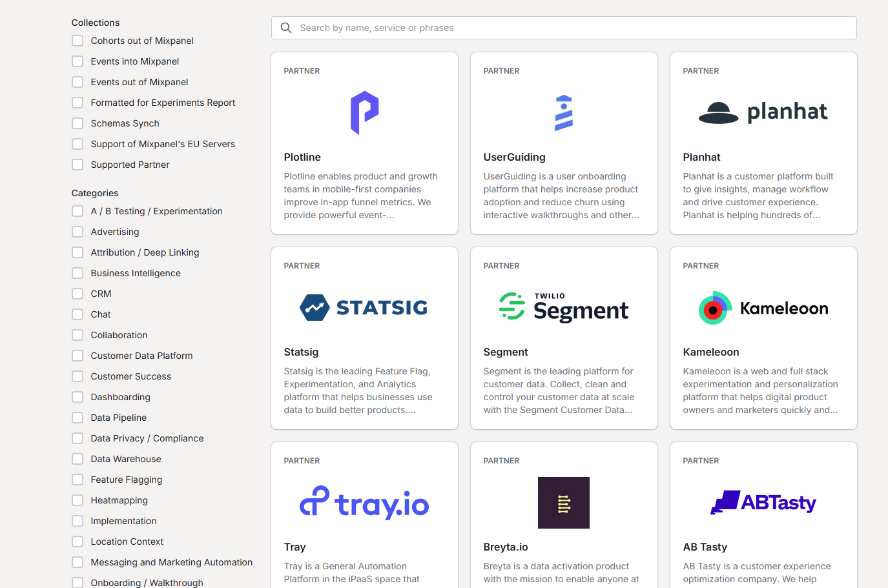
Task: Focus the search by name field
Action: coord(564,28)
